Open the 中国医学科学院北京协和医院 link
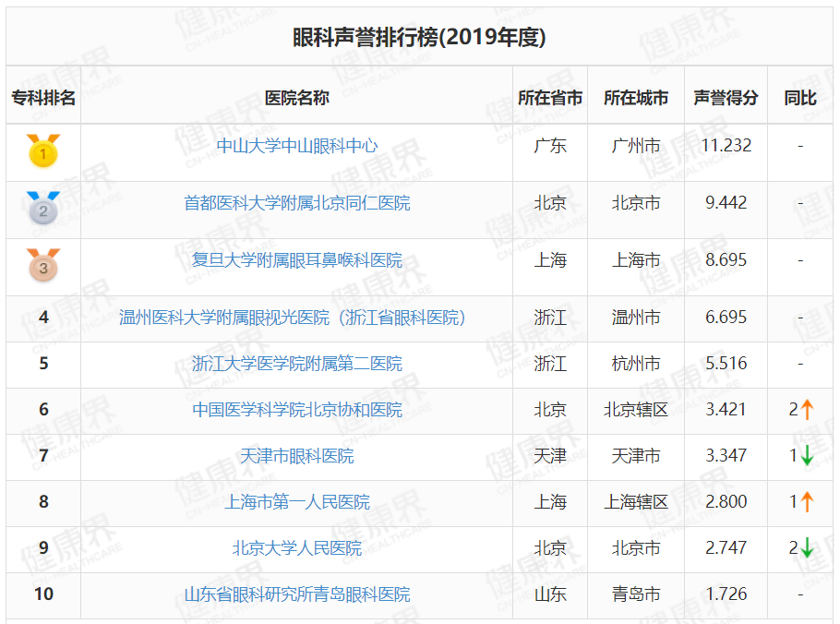This screenshot has height=624, width=840. tap(296, 410)
